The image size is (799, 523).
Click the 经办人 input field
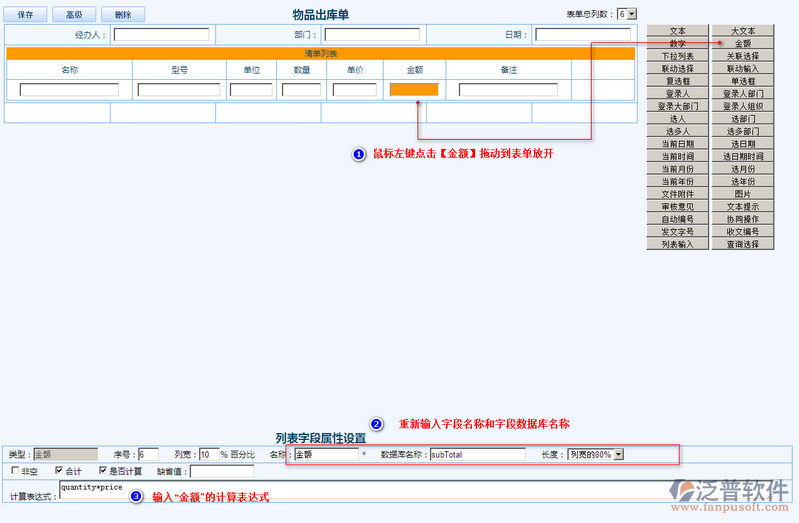(x=161, y=35)
